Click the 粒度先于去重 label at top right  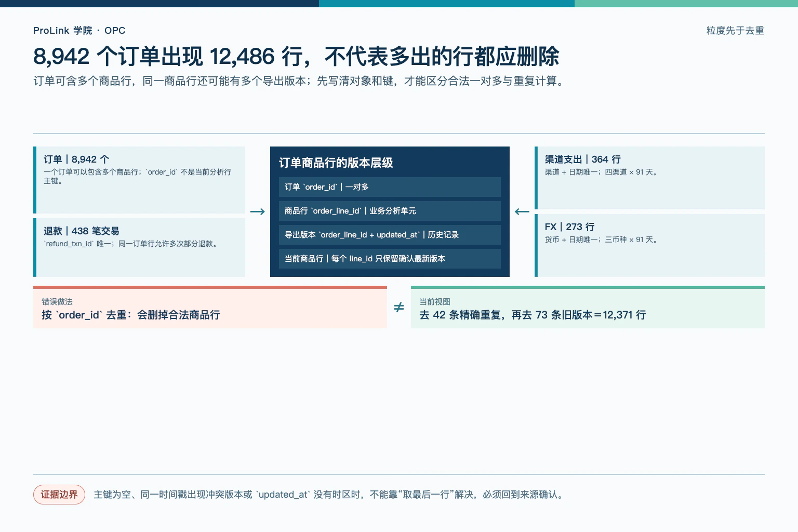735,31
